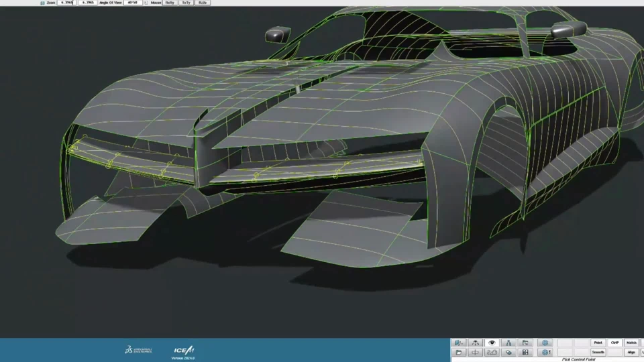
Task: Choose the CtrlP menu button
Action: 614,343
